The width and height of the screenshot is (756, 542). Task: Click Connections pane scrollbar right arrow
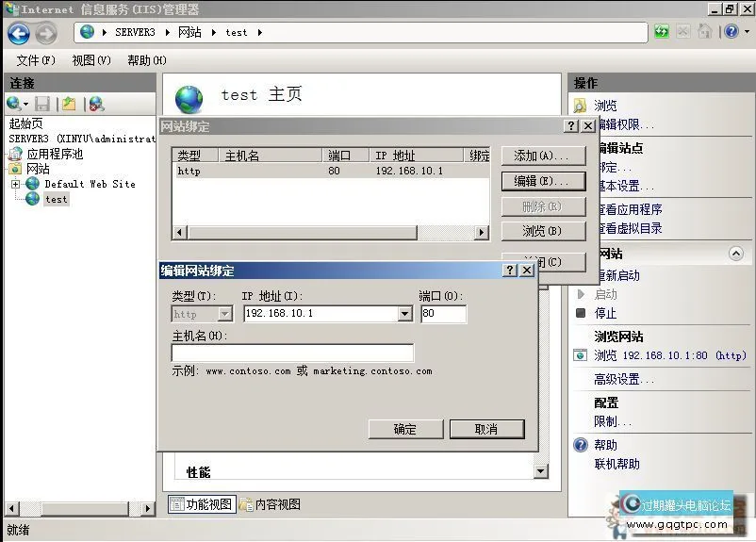click(x=148, y=508)
